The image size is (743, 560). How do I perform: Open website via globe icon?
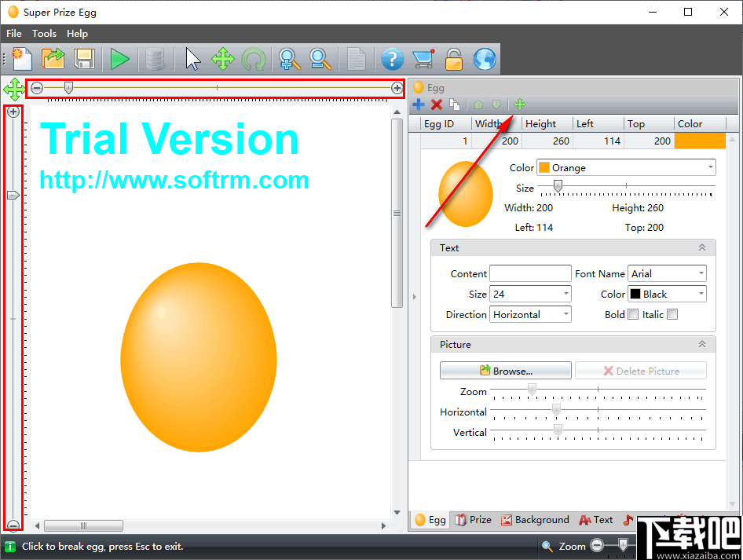point(485,59)
